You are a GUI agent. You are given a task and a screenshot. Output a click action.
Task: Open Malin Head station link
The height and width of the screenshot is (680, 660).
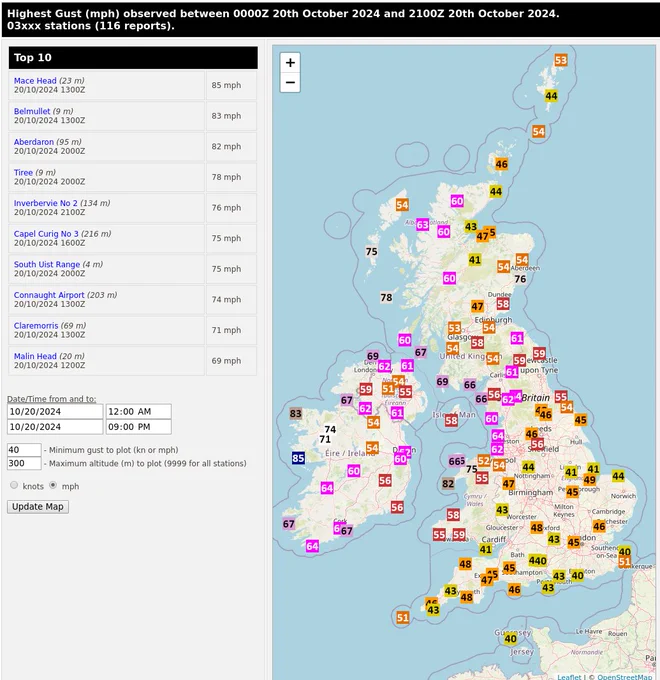tap(35, 356)
